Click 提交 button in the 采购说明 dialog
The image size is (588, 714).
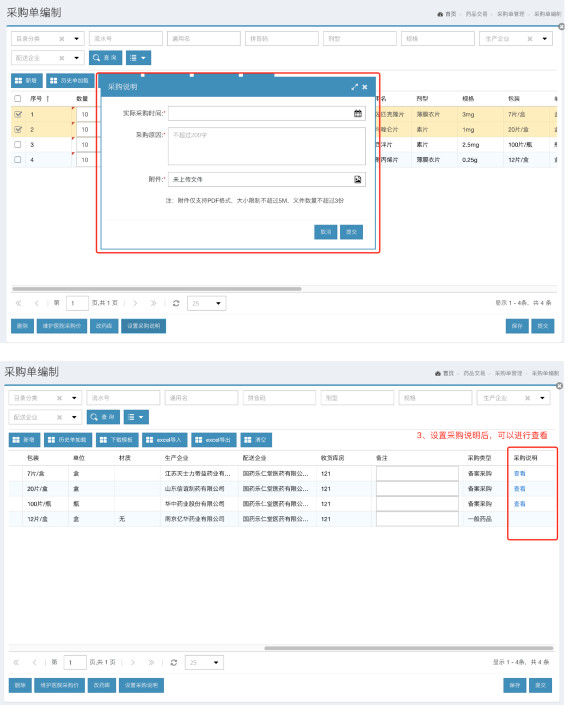(x=351, y=232)
